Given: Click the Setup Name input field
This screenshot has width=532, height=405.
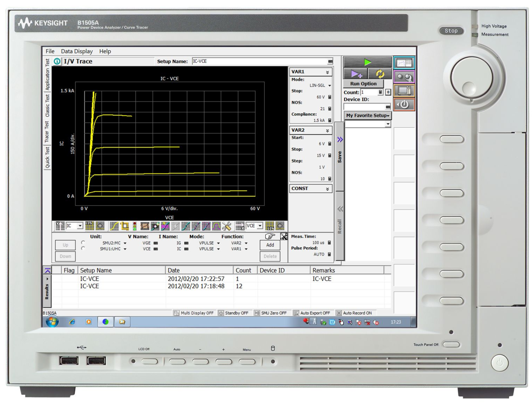Looking at the screenshot, I should tap(260, 61).
